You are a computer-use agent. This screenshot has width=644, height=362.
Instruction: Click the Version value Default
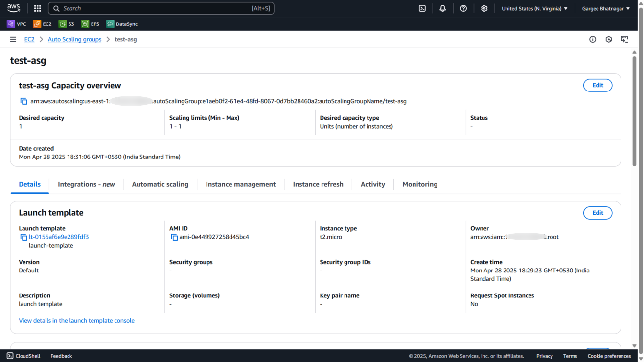[28, 271]
